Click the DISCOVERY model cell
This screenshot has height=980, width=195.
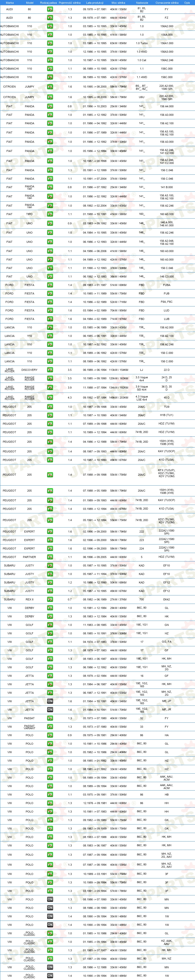pyautogui.click(x=29, y=370)
